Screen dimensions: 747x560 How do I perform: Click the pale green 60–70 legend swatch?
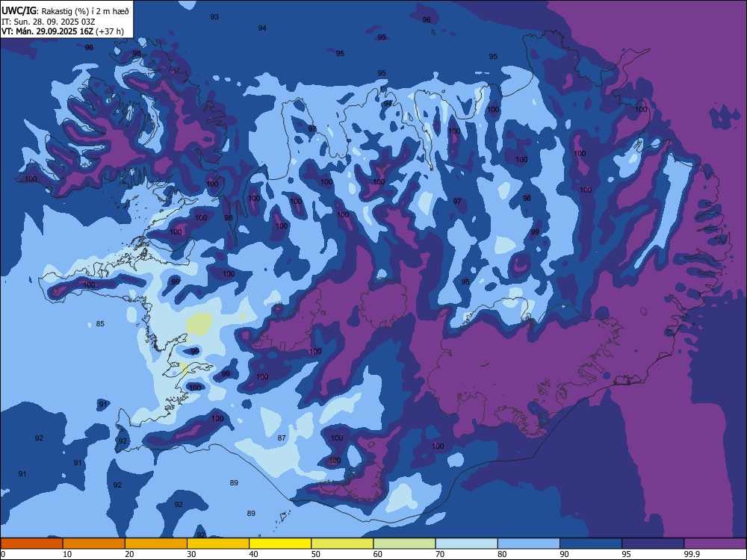click(x=404, y=544)
